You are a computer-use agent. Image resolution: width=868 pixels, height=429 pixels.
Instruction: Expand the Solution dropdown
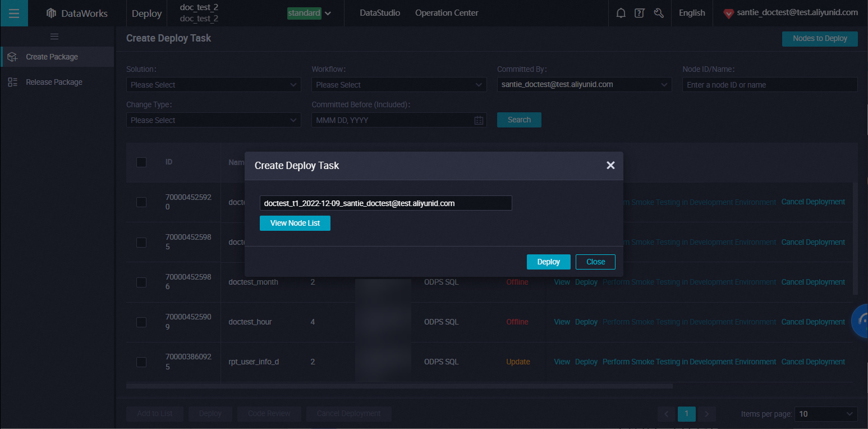point(213,85)
